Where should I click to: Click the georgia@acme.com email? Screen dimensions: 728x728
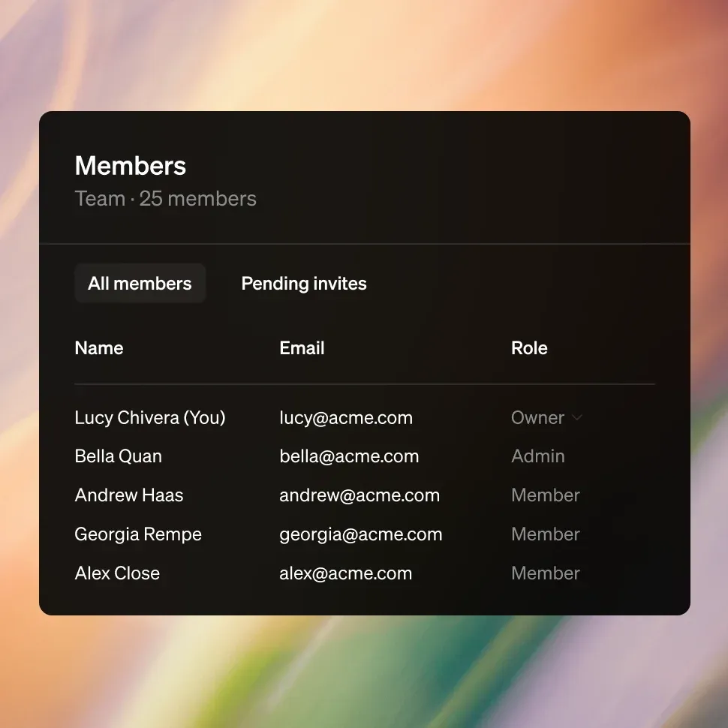tap(361, 534)
